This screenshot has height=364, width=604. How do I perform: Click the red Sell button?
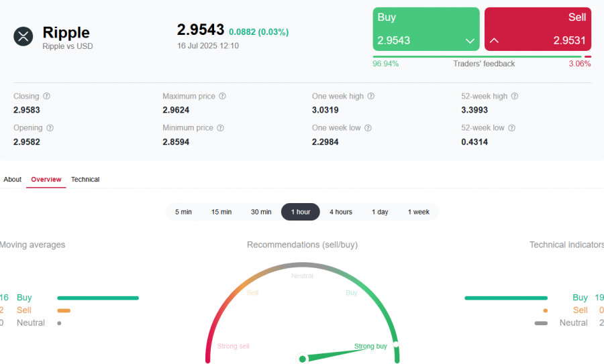point(538,29)
